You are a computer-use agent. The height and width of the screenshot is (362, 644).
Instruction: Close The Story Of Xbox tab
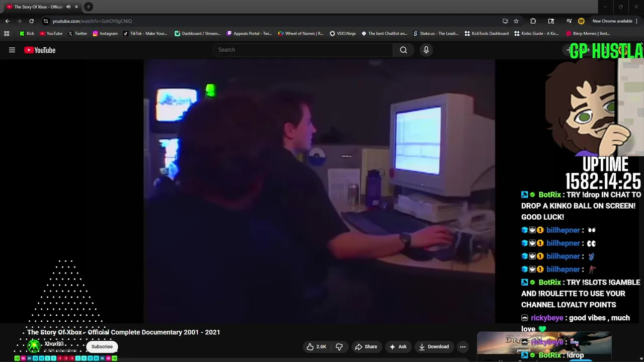pyautogui.click(x=76, y=7)
